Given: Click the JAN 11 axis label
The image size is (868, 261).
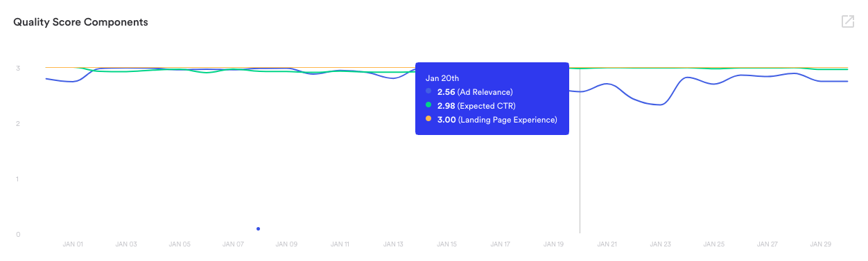Looking at the screenshot, I should 340,244.
